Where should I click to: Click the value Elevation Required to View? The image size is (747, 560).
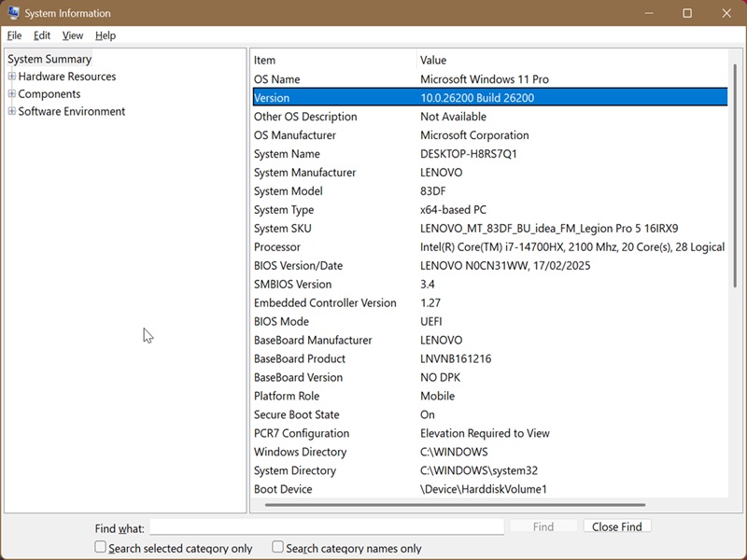coord(485,433)
